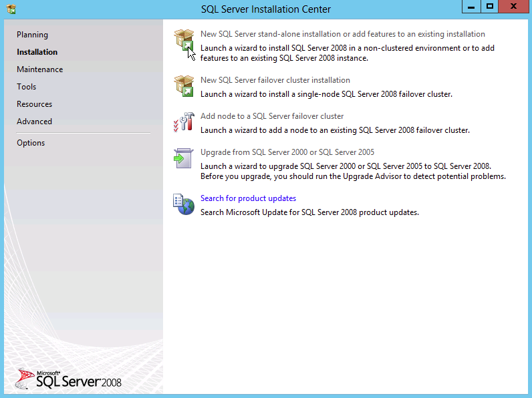Launch New SQL Server stand-alone installation link

click(343, 34)
